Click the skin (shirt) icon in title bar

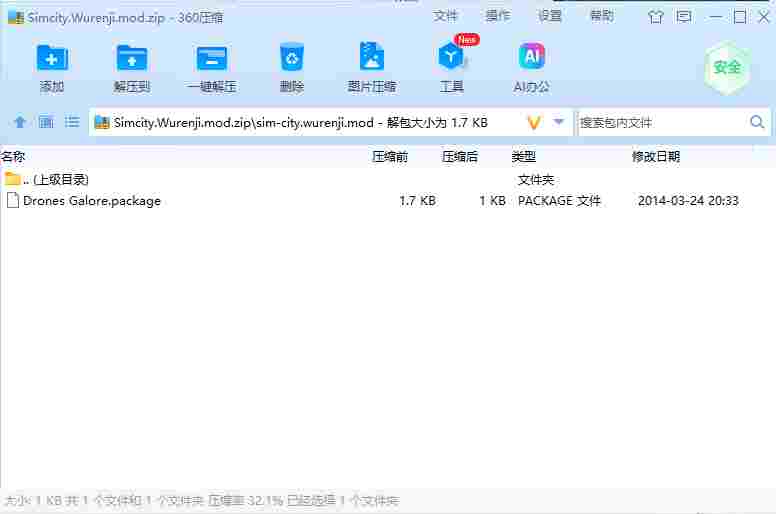pos(656,17)
